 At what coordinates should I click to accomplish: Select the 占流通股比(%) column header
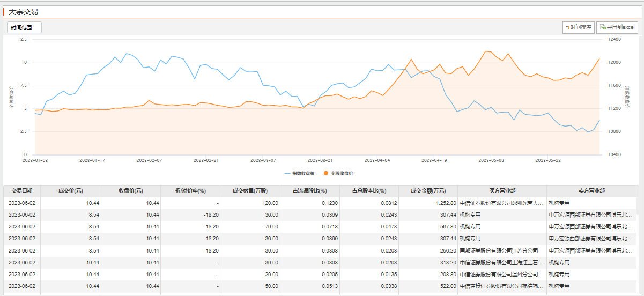[x=309, y=191]
